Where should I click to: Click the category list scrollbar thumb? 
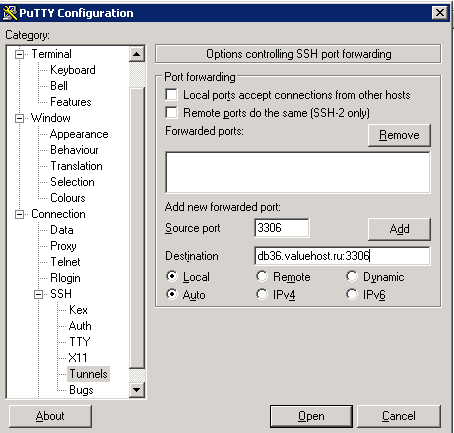pyautogui.click(x=137, y=228)
